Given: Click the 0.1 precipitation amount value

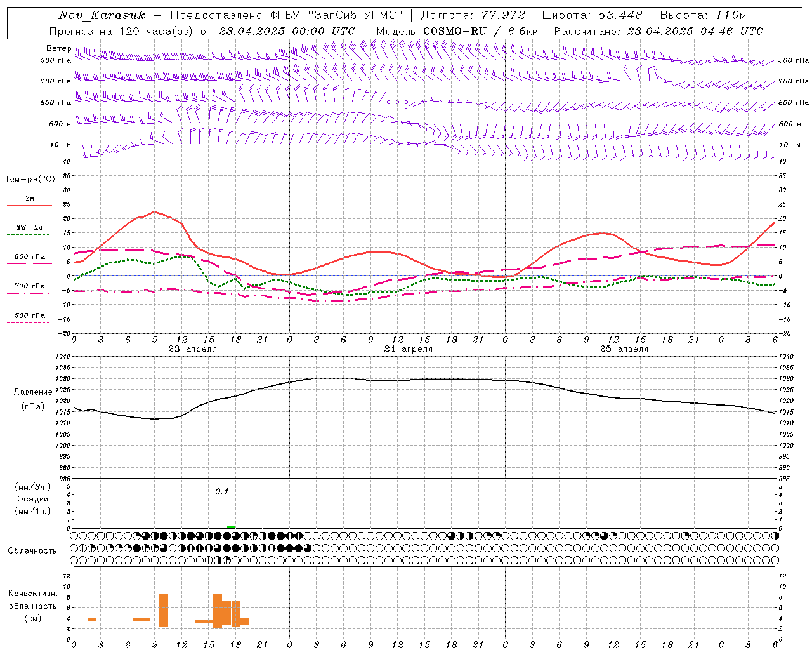Looking at the screenshot, I should pos(221,492).
